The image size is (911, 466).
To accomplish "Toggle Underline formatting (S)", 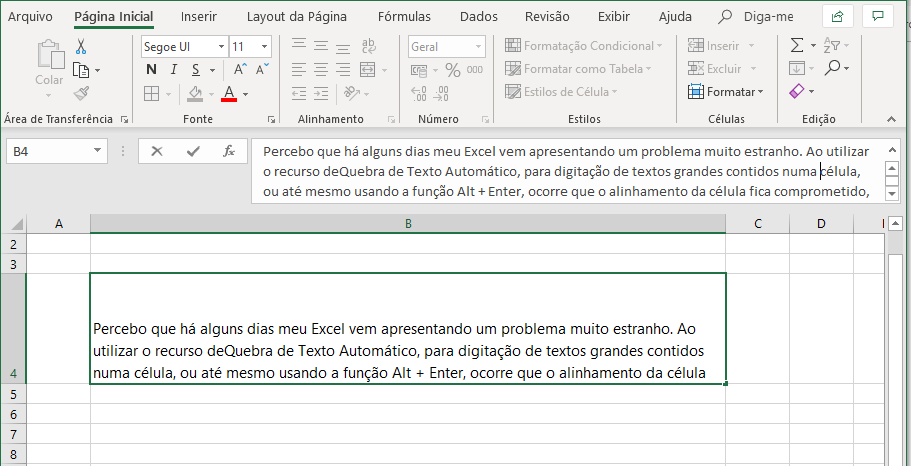I will tap(196, 70).
